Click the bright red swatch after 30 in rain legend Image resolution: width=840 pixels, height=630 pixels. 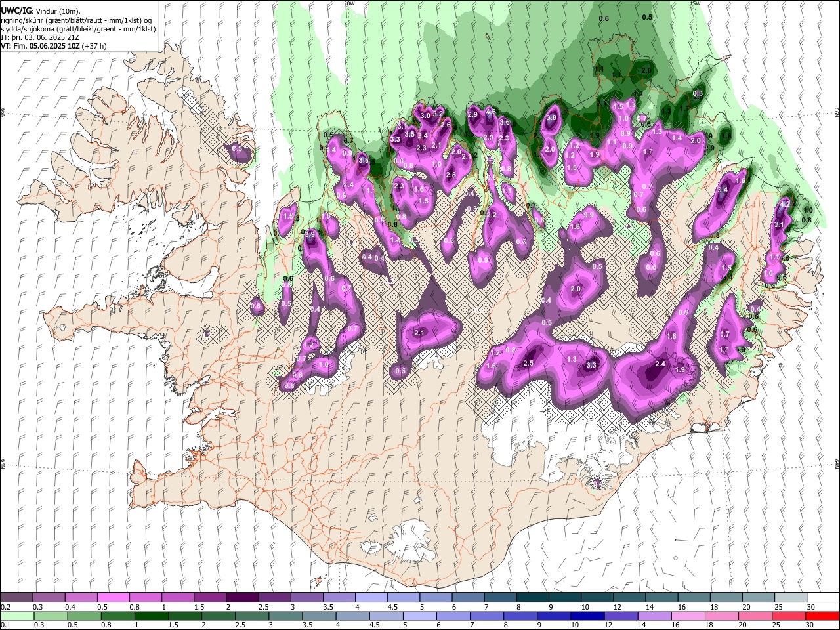pyautogui.click(x=822, y=616)
